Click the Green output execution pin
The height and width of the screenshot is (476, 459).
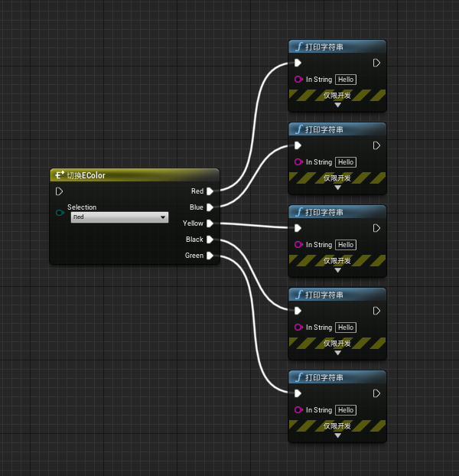(210, 256)
